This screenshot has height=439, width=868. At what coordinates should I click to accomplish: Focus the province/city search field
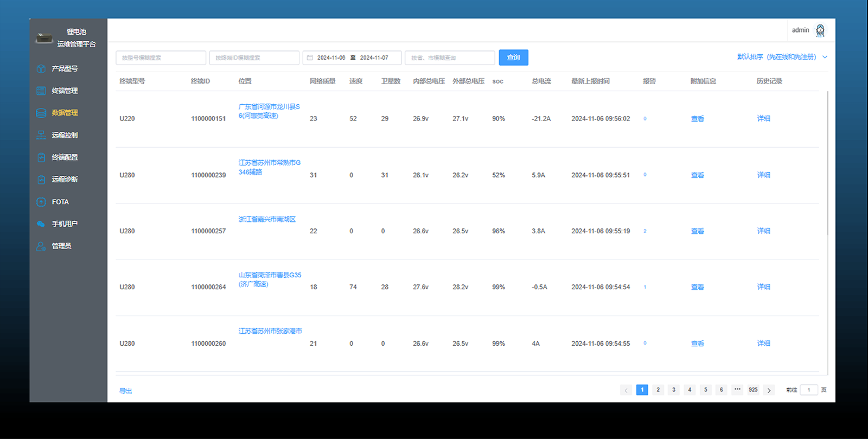point(450,58)
